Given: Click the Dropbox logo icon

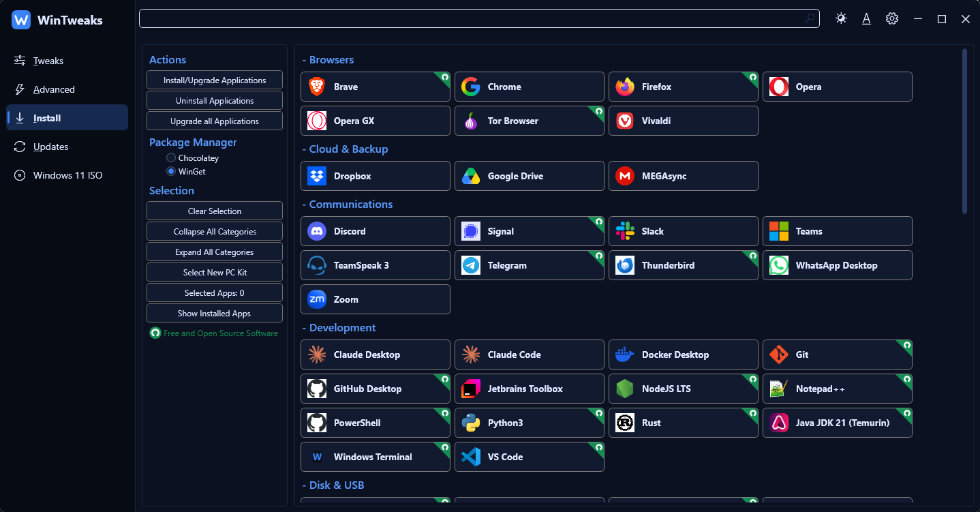Looking at the screenshot, I should [316, 176].
